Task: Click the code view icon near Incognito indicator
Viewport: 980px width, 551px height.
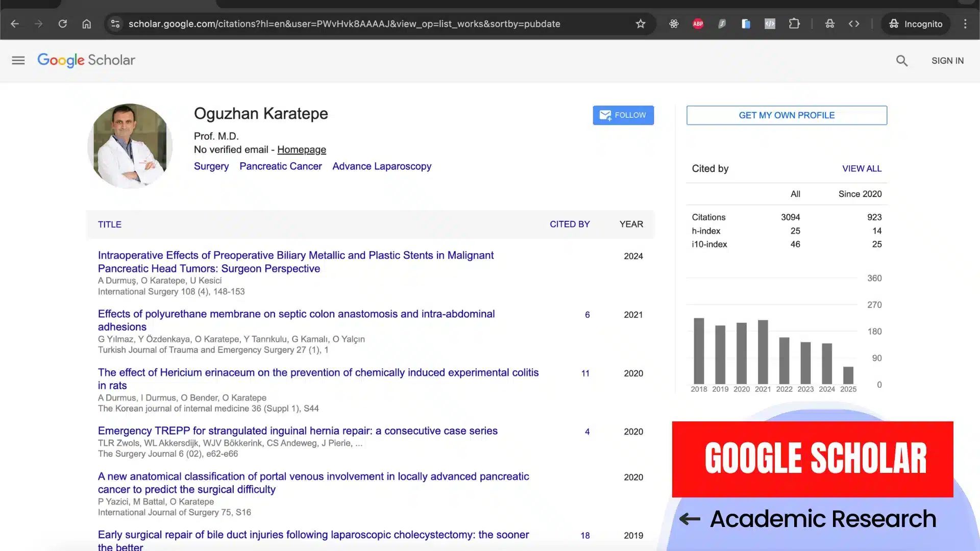Action: 854,23
